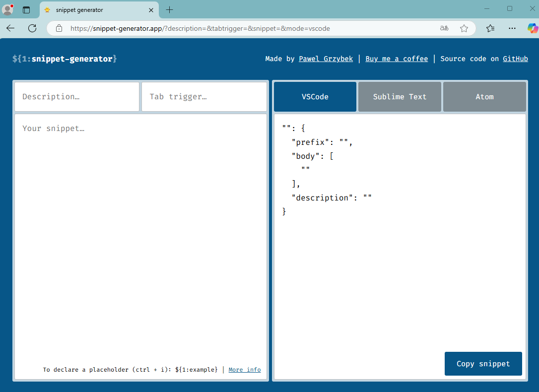The height and width of the screenshot is (392, 539).
Task: Launch the Copilot sidebar icon
Action: [x=533, y=28]
